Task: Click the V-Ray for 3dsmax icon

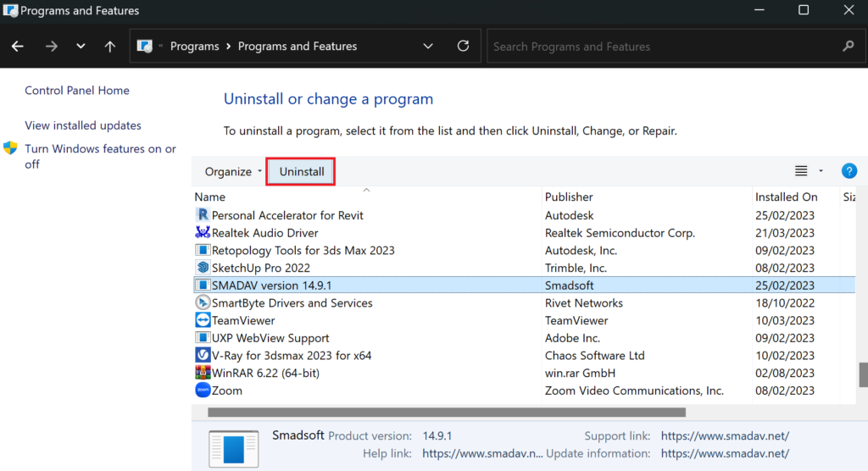Action: click(x=203, y=355)
